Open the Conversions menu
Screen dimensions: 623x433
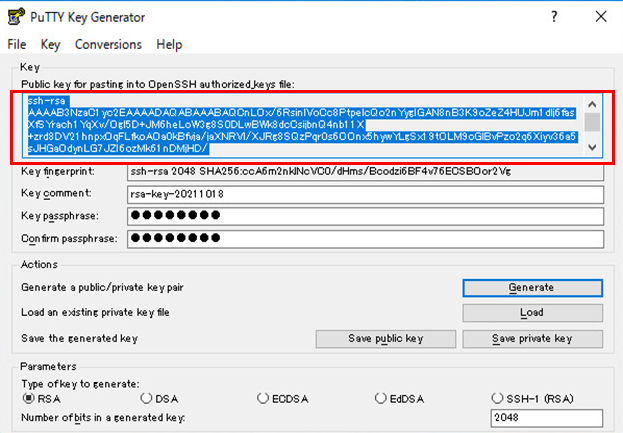(108, 44)
